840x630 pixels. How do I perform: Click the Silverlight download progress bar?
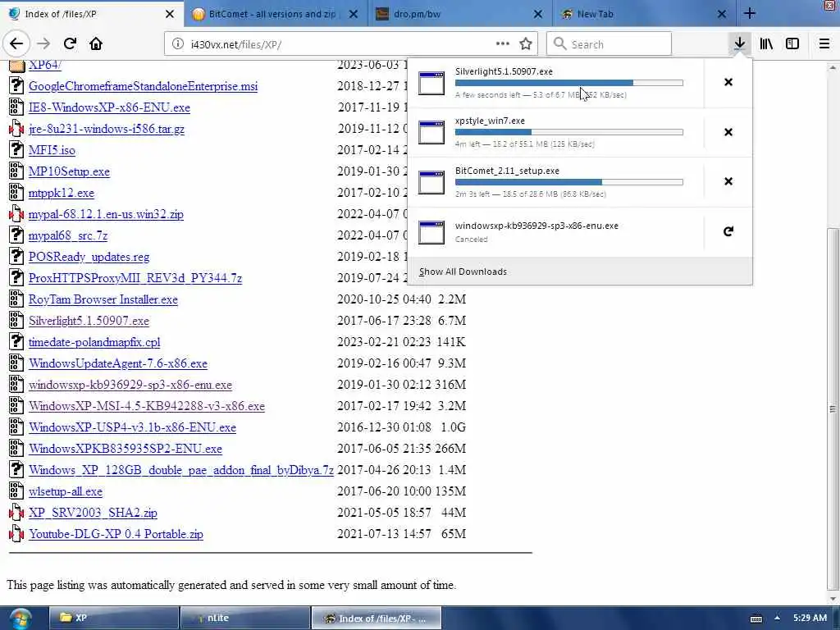click(x=569, y=83)
